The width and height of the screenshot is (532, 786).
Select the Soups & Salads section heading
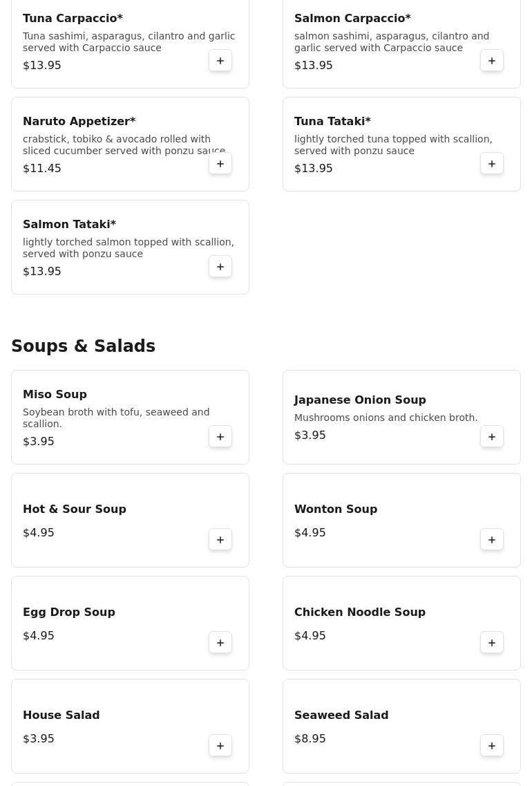[83, 346]
